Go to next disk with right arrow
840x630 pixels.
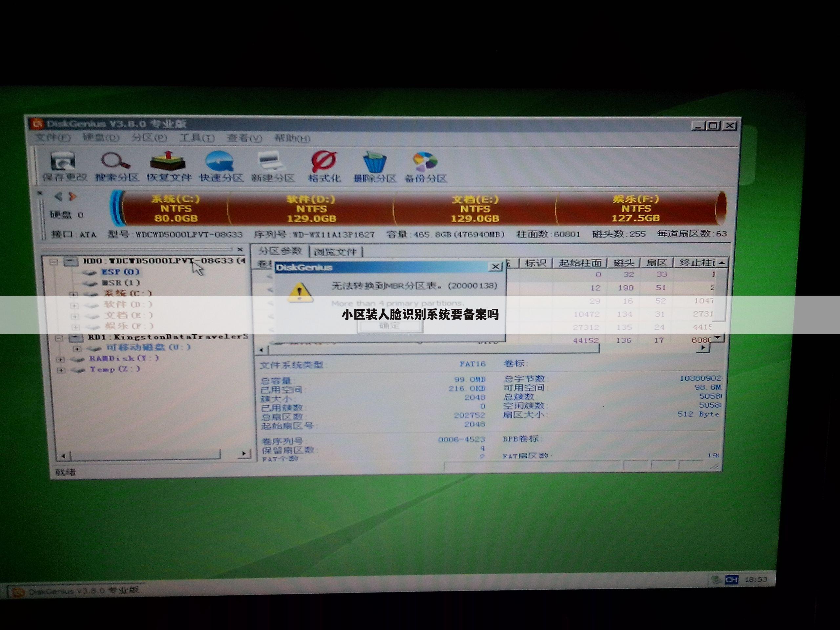pyautogui.click(x=72, y=196)
